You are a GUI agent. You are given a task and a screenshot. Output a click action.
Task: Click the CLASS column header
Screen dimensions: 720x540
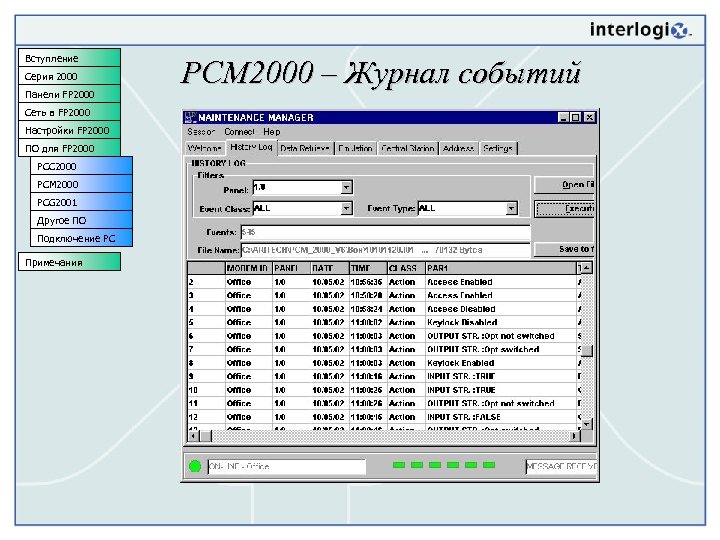point(406,268)
